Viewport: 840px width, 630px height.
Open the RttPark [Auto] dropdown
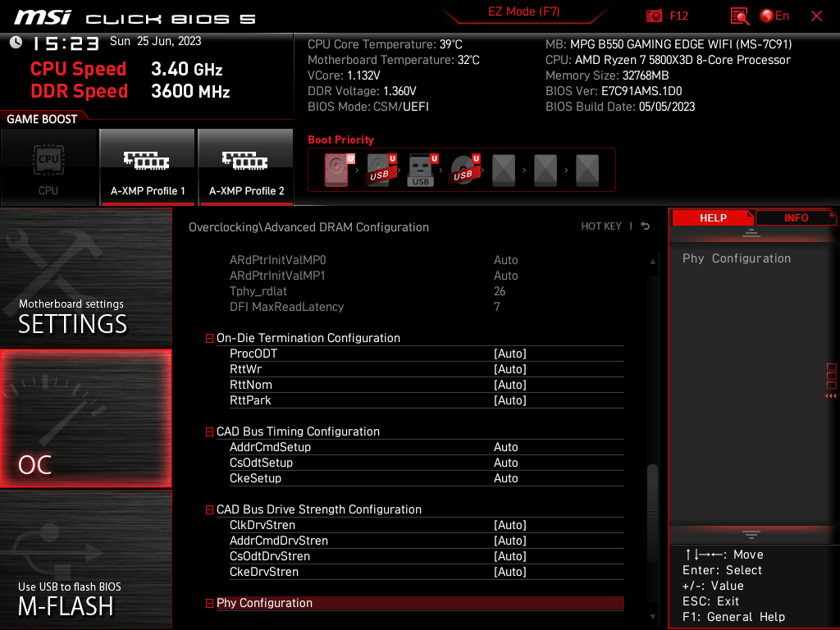point(510,400)
